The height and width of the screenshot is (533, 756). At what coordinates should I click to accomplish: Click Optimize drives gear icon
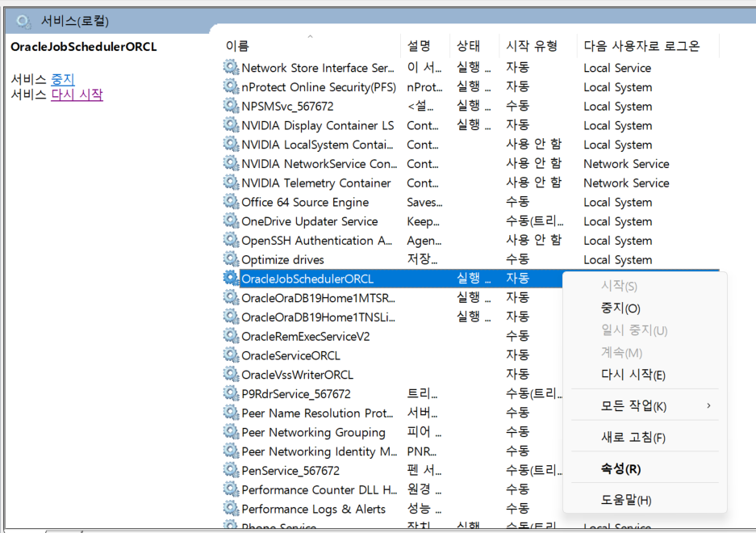coord(231,258)
